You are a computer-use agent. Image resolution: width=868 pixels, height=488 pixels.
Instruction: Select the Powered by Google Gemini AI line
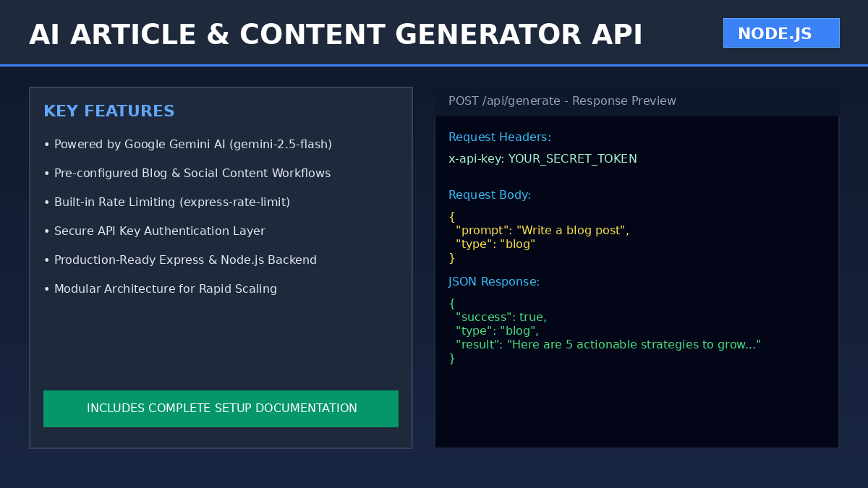(x=188, y=145)
